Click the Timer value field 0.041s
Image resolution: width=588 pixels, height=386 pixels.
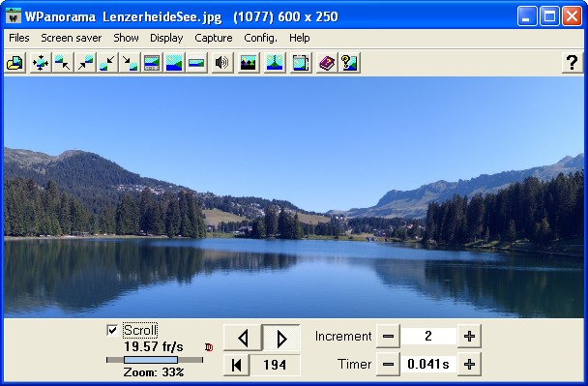tap(428, 364)
